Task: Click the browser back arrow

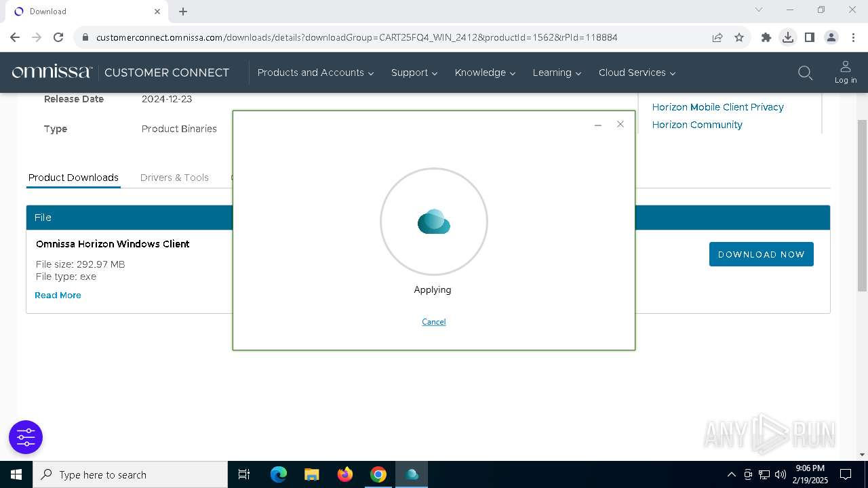Action: (x=15, y=37)
